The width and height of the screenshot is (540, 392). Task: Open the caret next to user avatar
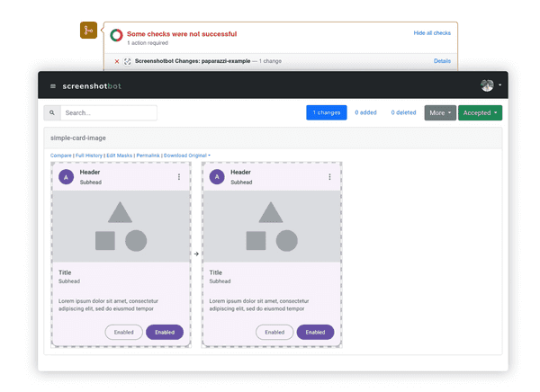pyautogui.click(x=499, y=85)
